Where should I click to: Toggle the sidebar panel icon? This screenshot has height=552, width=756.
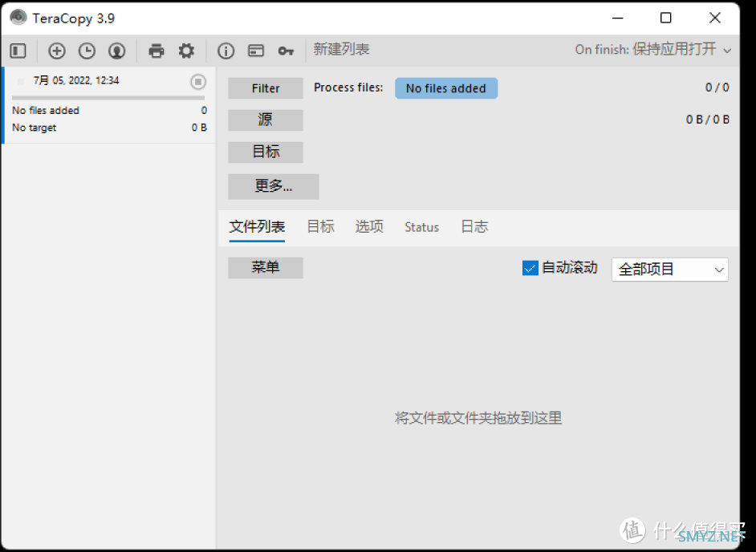pos(18,51)
